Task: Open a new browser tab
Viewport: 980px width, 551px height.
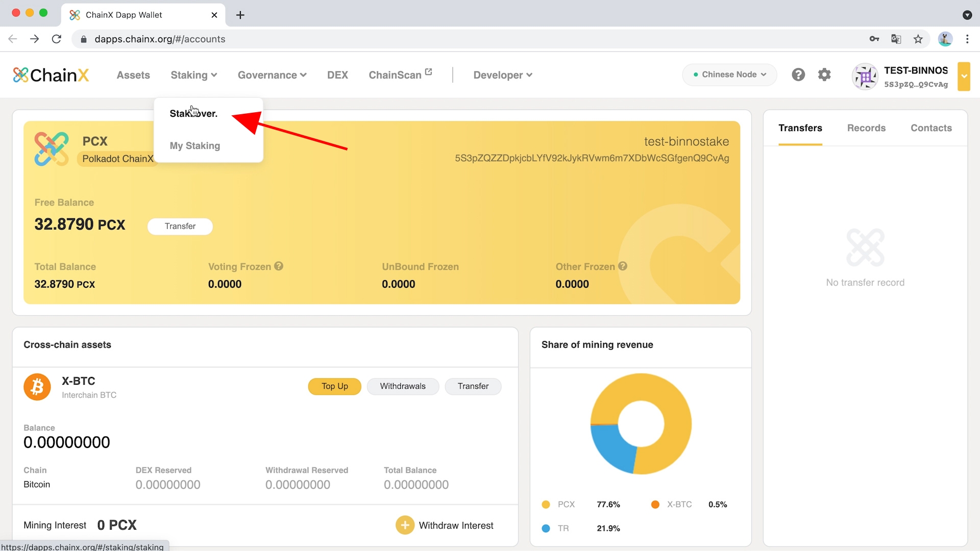Action: [240, 15]
